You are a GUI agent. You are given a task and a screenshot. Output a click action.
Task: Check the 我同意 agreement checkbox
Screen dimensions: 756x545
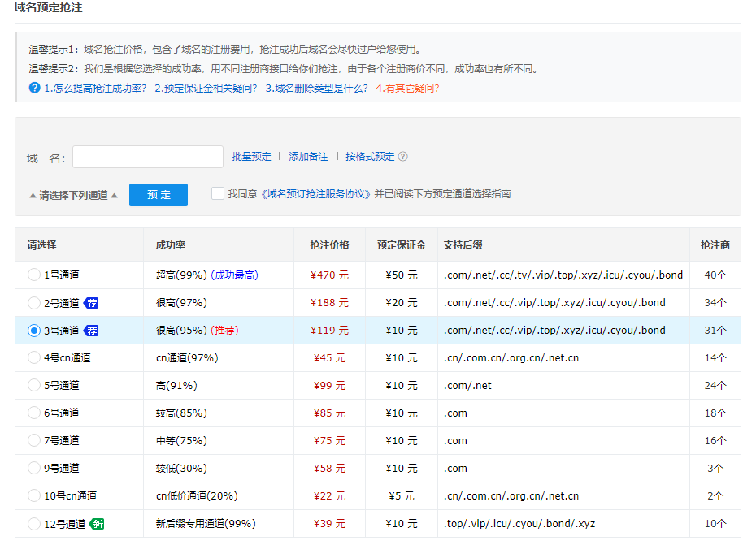pos(217,193)
